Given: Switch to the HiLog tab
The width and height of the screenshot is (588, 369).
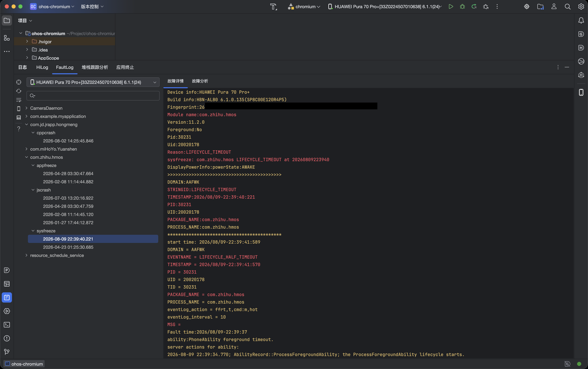Looking at the screenshot, I should [x=42, y=67].
